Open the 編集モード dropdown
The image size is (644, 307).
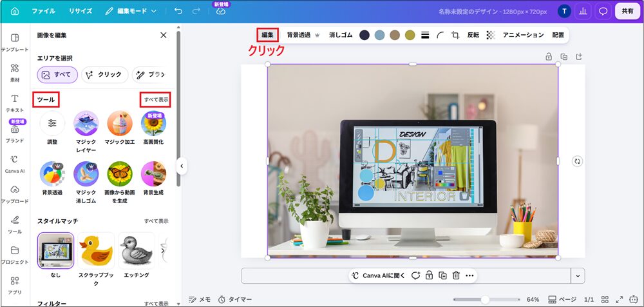[x=131, y=11]
